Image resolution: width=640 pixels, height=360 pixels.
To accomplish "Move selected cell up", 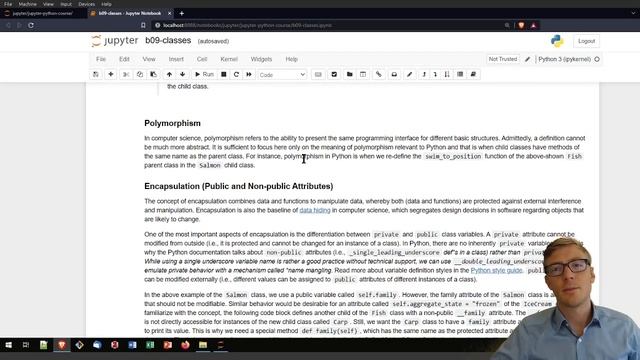I will click(169, 74).
